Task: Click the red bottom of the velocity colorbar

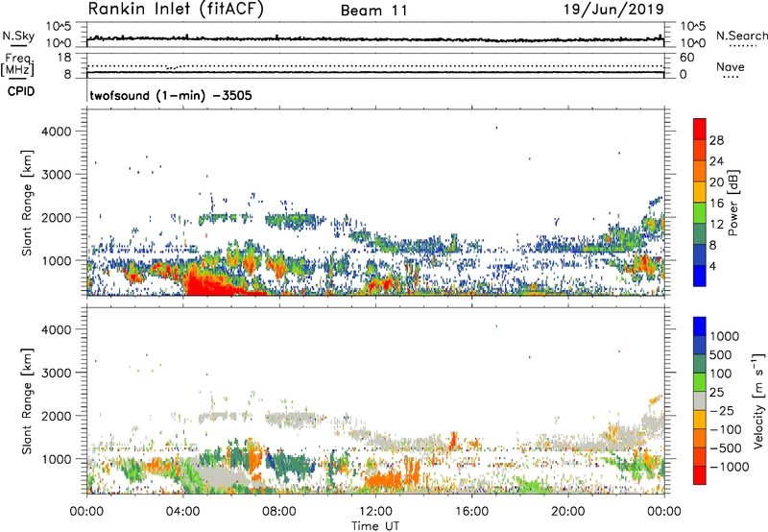Action: [x=700, y=475]
